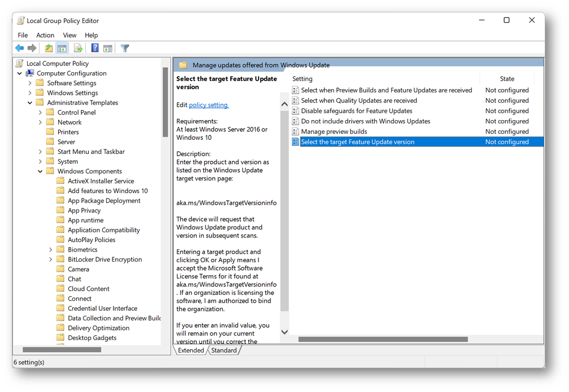Viewport: 569px width, 392px height.
Task: Toggle the Show/Hide Console Tree icon
Action: (x=62, y=49)
